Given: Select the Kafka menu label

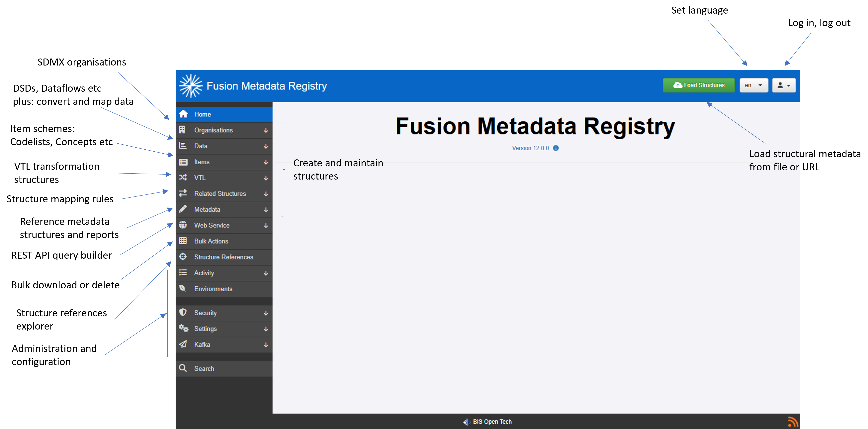Looking at the screenshot, I should tap(202, 344).
